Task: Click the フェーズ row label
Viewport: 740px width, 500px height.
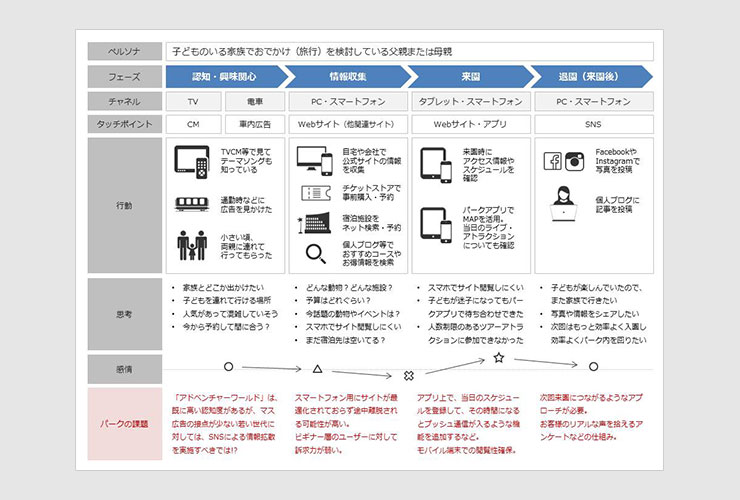Action: pyautogui.click(x=125, y=76)
